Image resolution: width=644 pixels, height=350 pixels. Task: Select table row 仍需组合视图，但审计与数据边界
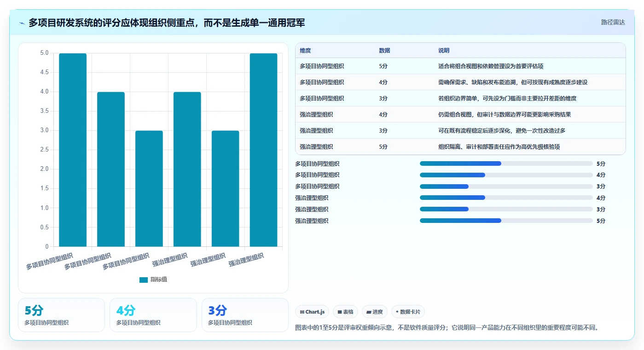[460, 115]
